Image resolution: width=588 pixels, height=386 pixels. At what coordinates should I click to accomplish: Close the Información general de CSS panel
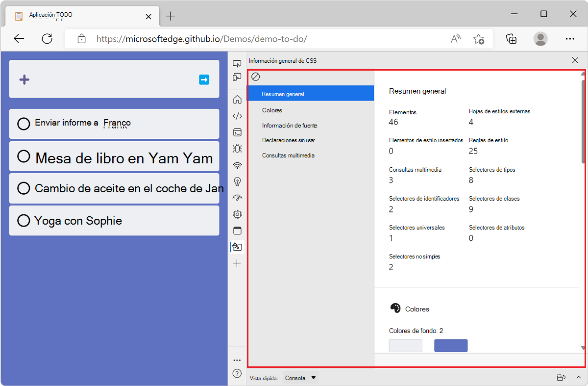tap(575, 60)
